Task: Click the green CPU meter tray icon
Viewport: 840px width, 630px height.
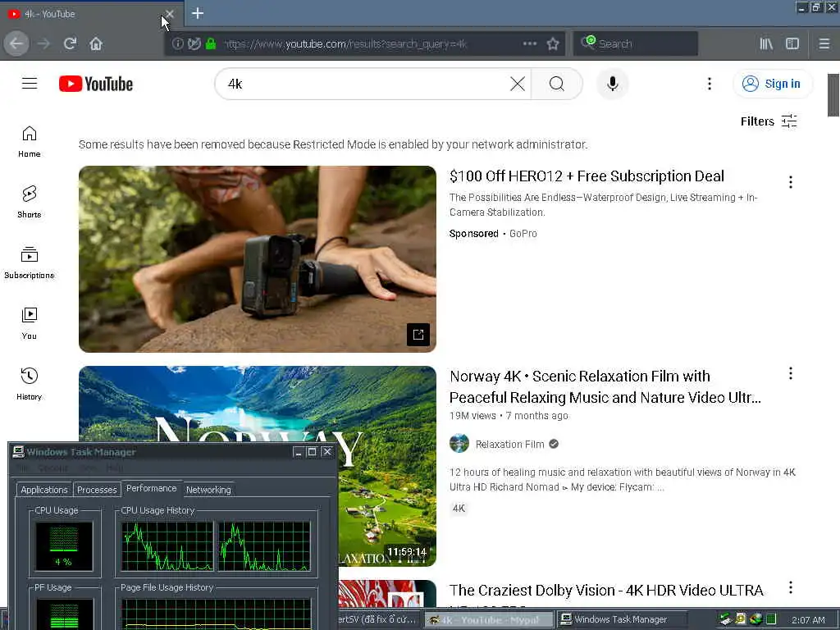Action: pyautogui.click(x=771, y=619)
